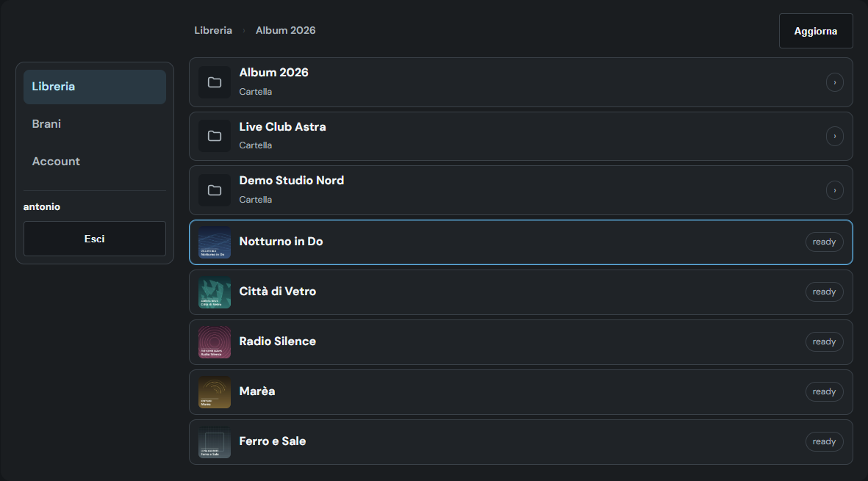The image size is (868, 481).
Task: Expand the Live Club Astra chevron
Action: [835, 136]
